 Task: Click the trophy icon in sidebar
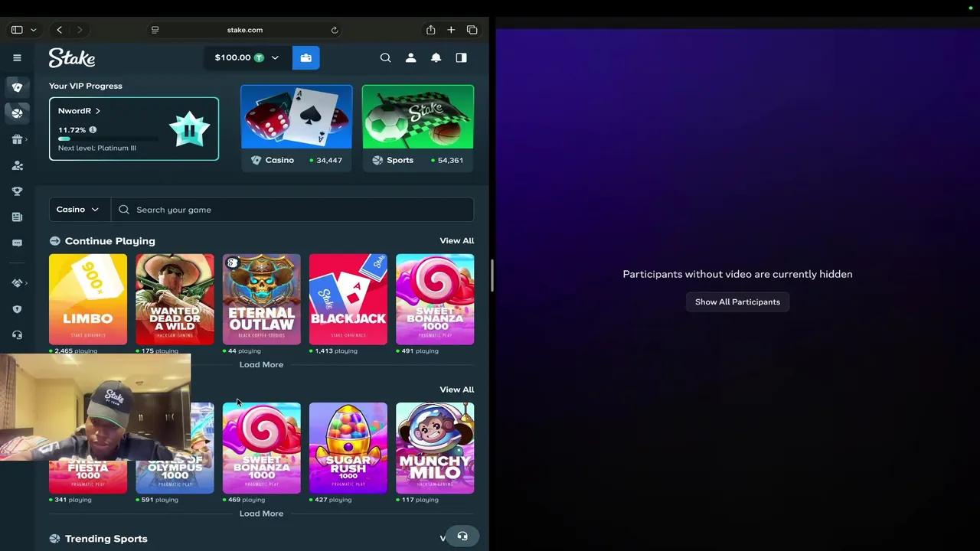click(17, 191)
